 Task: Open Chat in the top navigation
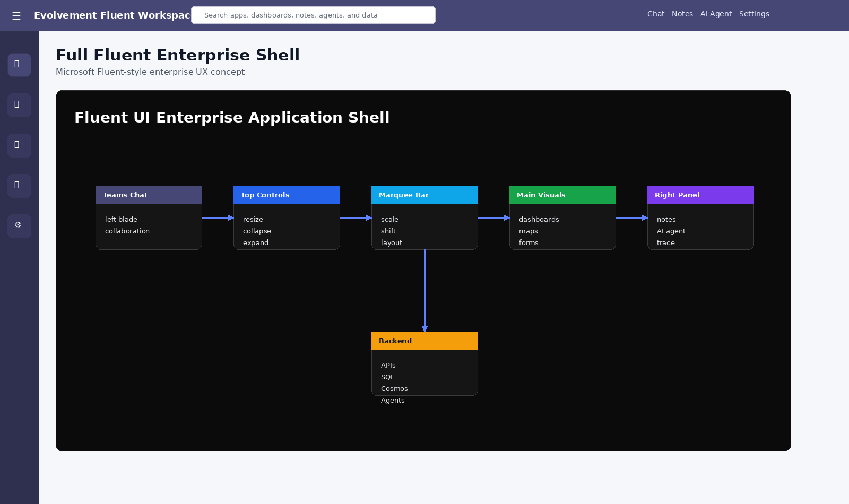click(656, 14)
